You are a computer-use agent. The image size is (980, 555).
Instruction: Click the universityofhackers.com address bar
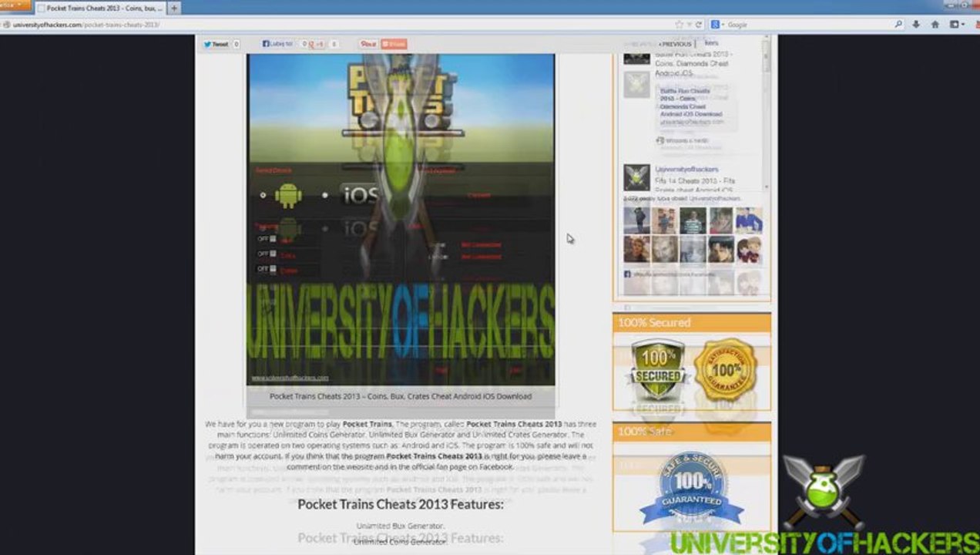339,25
